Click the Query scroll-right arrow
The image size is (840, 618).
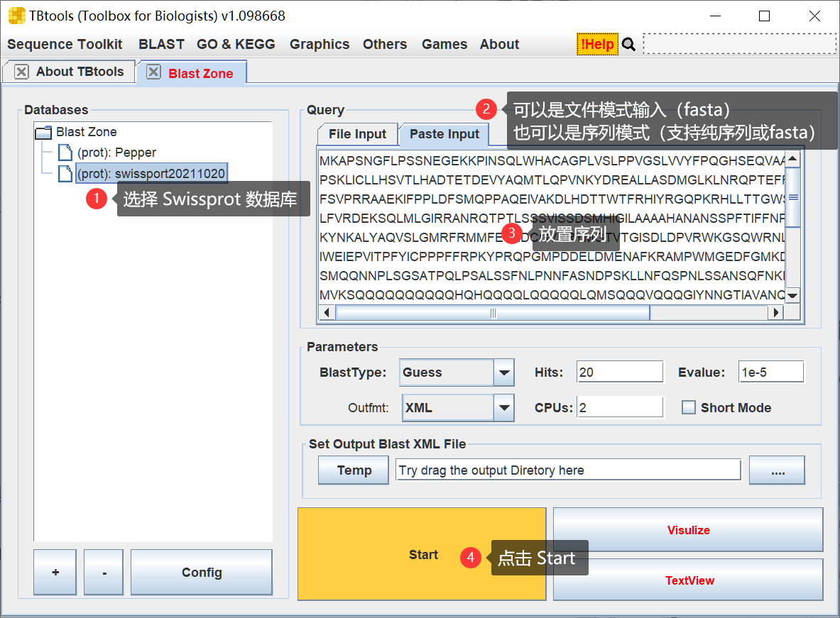775,312
